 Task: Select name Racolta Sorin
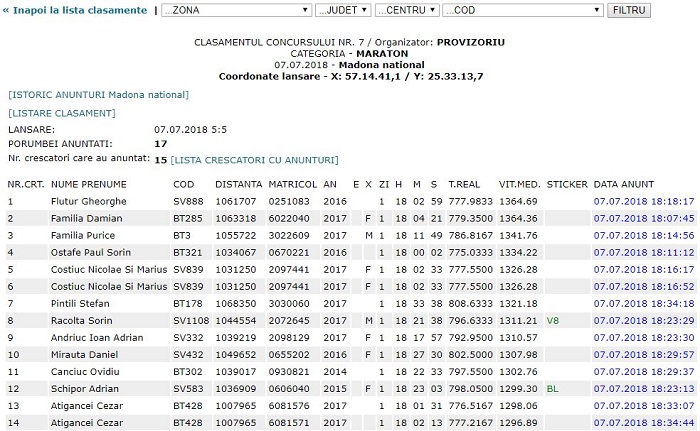tap(81, 320)
